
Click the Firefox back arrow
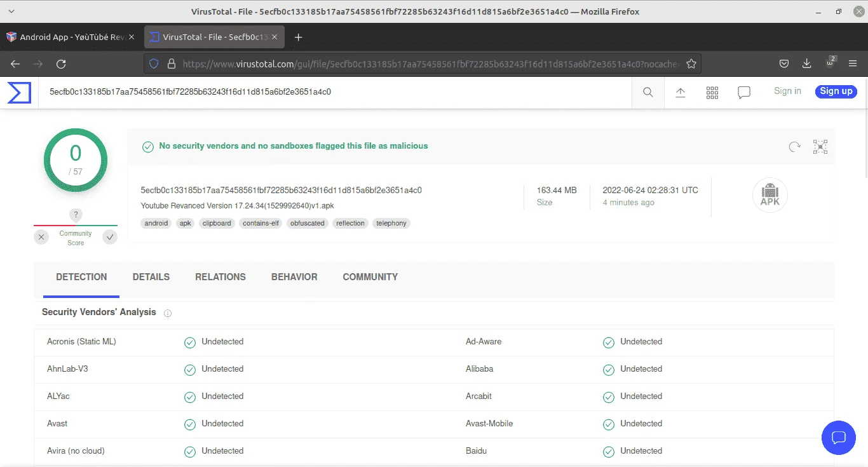tap(15, 64)
